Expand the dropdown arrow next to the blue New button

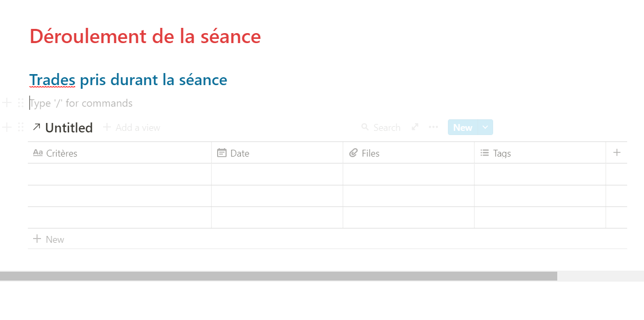click(485, 127)
